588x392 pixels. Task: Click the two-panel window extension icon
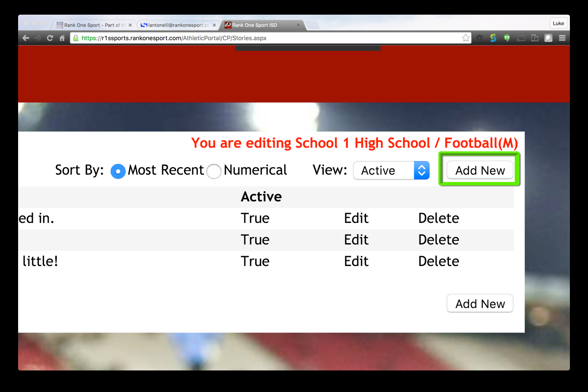535,38
